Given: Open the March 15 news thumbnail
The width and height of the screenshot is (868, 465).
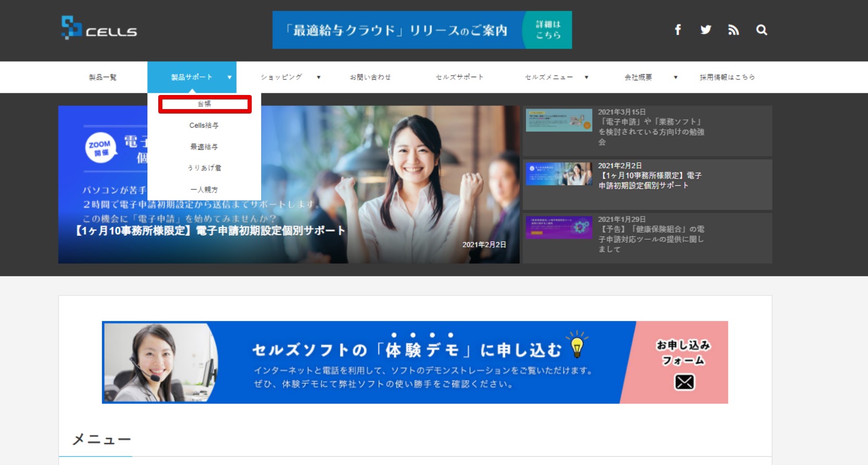Looking at the screenshot, I should coord(559,120).
